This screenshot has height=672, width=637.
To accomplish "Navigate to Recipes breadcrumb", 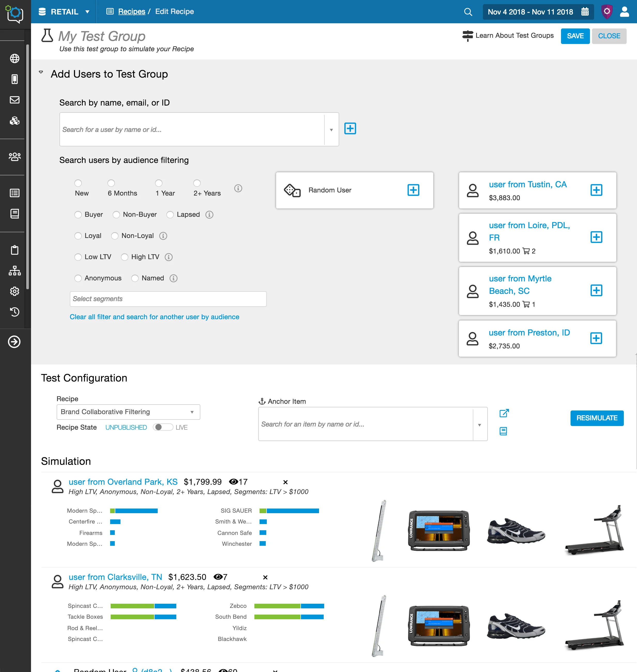I will [131, 12].
